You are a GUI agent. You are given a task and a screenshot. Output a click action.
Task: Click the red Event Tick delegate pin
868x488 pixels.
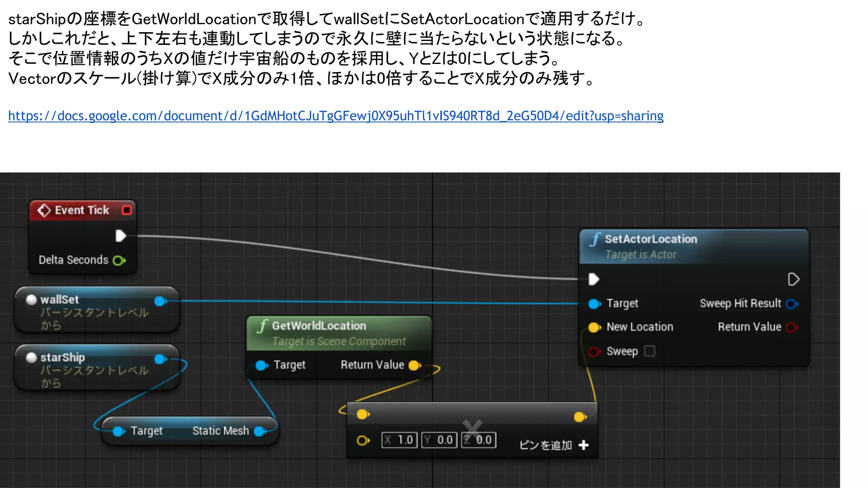coord(127,210)
